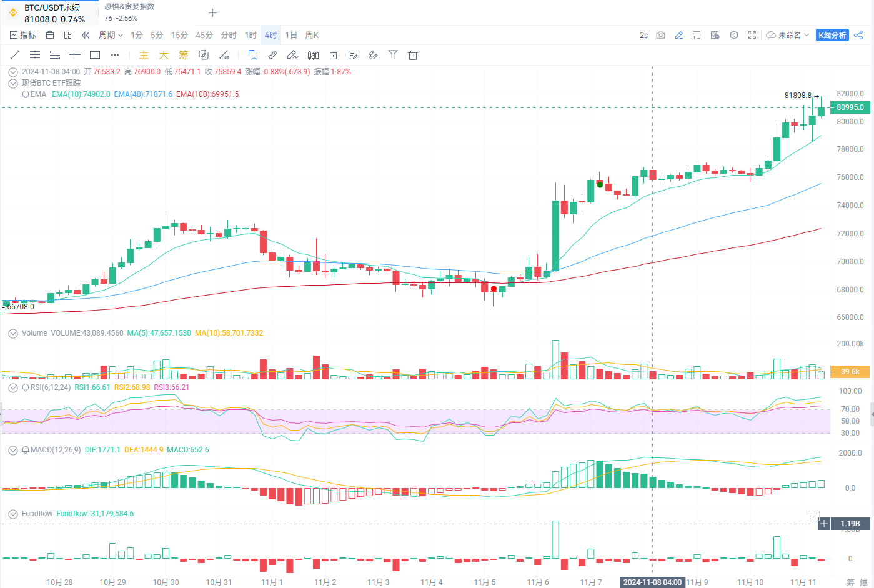The height and width of the screenshot is (588, 874).
Task: Open the BTC/USDT永续 tab
Action: point(50,13)
